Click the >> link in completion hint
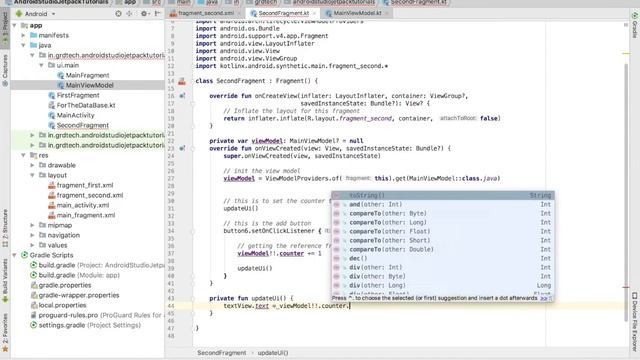The width and height of the screenshot is (640, 360). [544, 298]
